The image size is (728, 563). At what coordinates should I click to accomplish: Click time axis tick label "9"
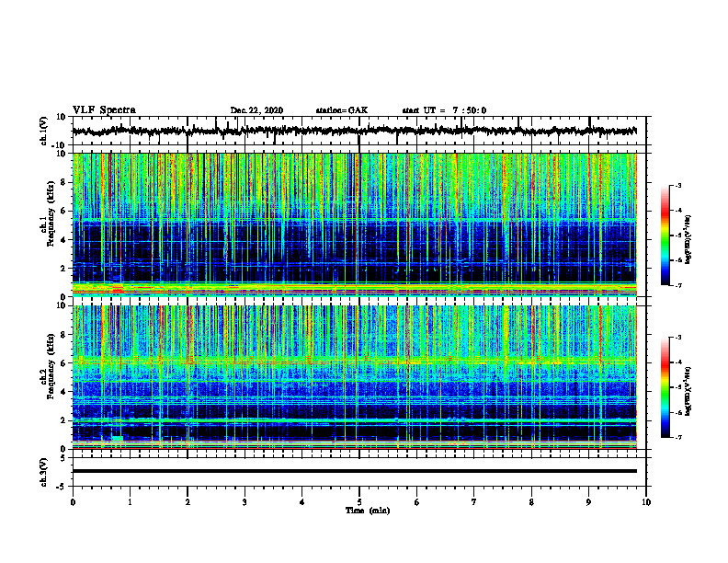click(x=588, y=502)
